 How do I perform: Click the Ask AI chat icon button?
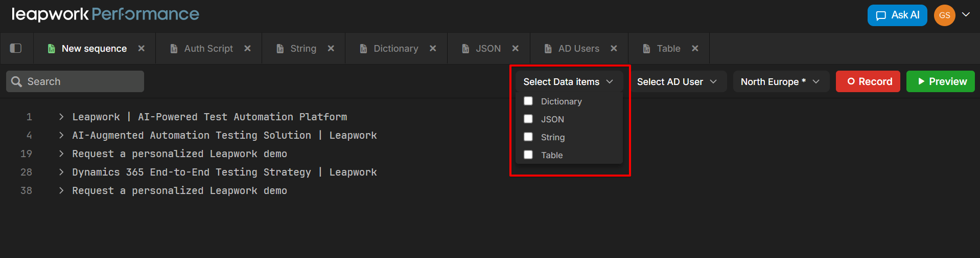897,15
